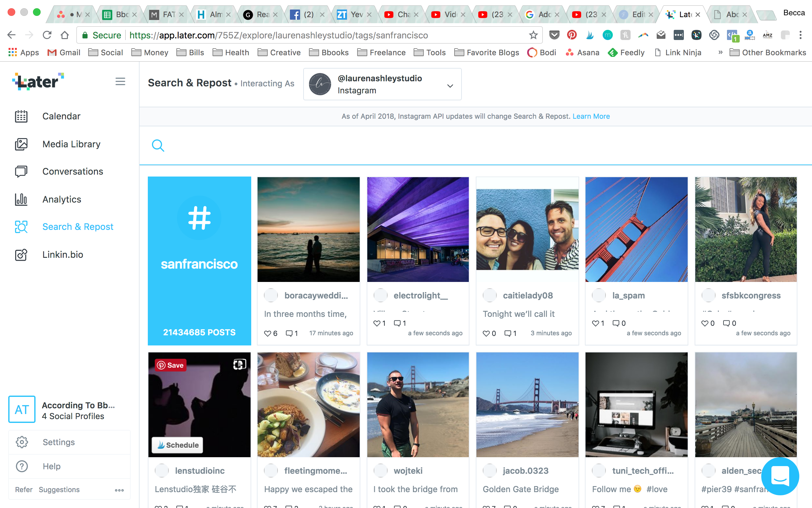Open Money bookmarks folder
The image size is (812, 508).
click(x=150, y=53)
